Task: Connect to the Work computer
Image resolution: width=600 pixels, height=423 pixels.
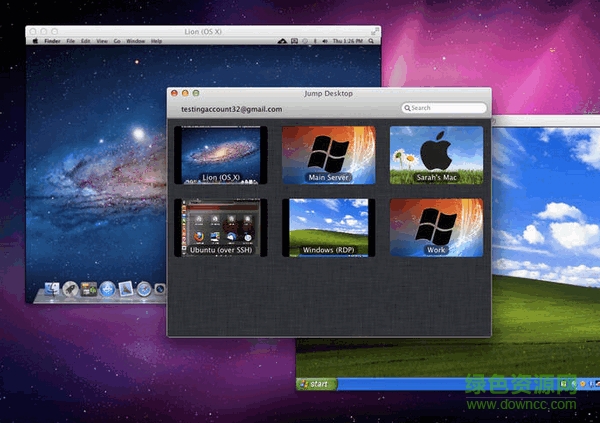Action: coord(436,225)
